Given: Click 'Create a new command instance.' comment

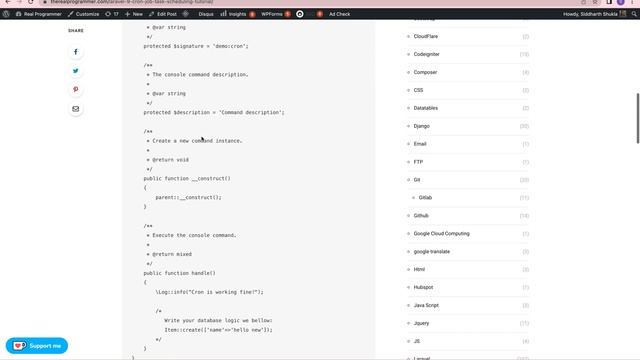Looking at the screenshot, I should coord(197,141).
